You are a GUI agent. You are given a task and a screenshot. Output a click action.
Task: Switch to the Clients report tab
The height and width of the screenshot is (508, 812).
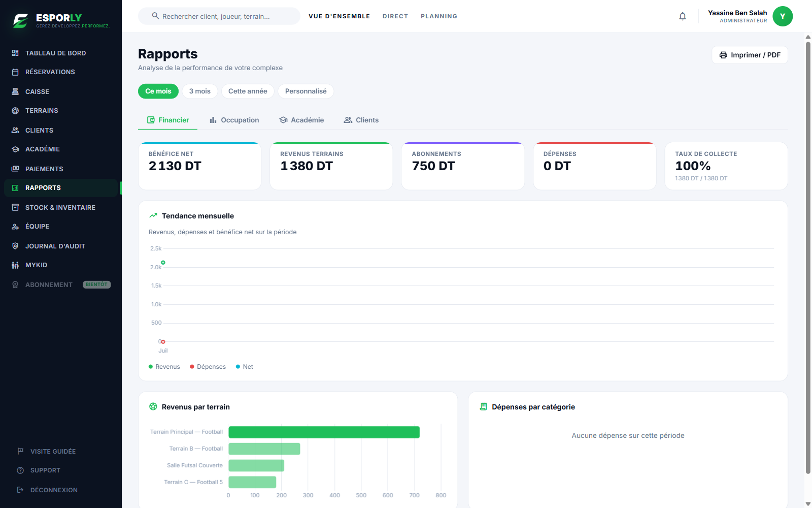point(361,120)
